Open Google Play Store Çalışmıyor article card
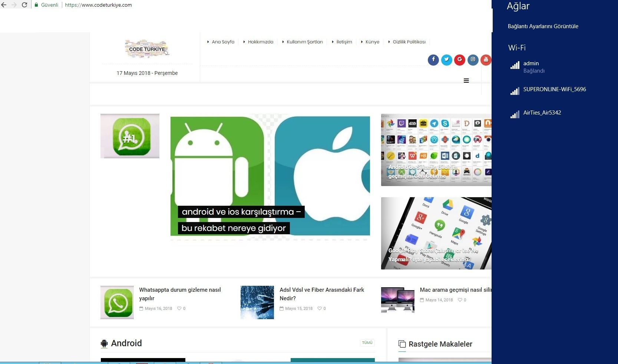The height and width of the screenshot is (364, 618). click(x=436, y=233)
